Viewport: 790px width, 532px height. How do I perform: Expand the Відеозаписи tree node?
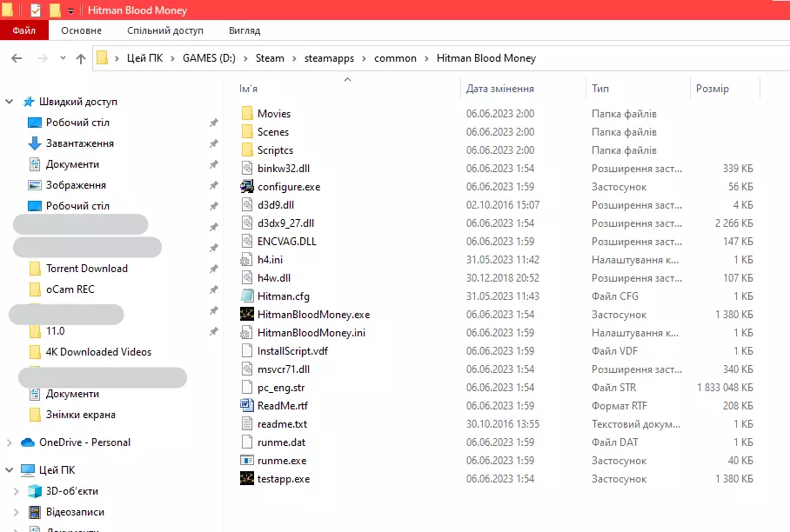(x=17, y=512)
